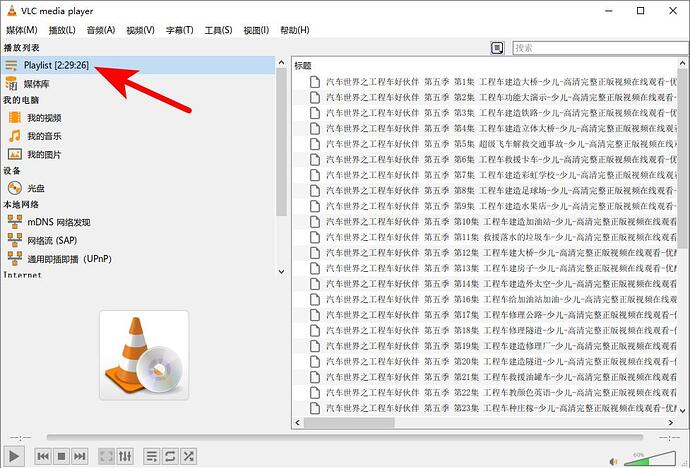Toggle loop repeat mode
This screenshot has width=690, height=468.
click(171, 456)
